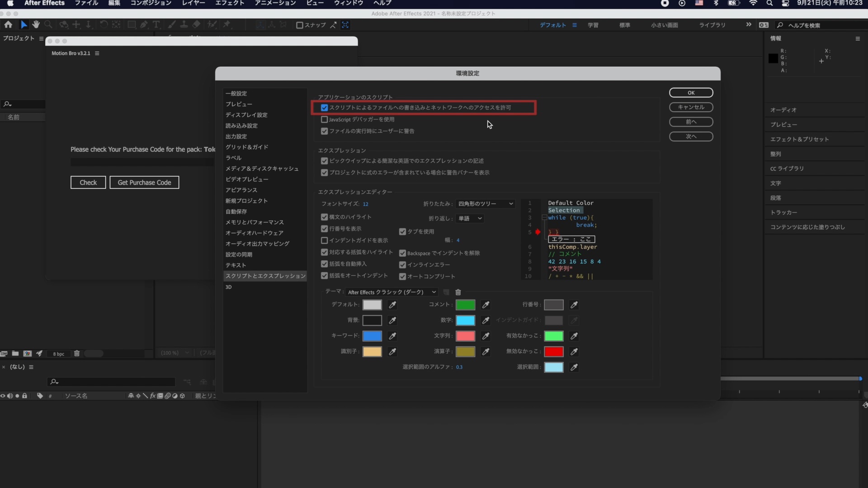Click the 文字列 pink color swatch
Viewport: 868px width, 488px height.
pos(465,336)
